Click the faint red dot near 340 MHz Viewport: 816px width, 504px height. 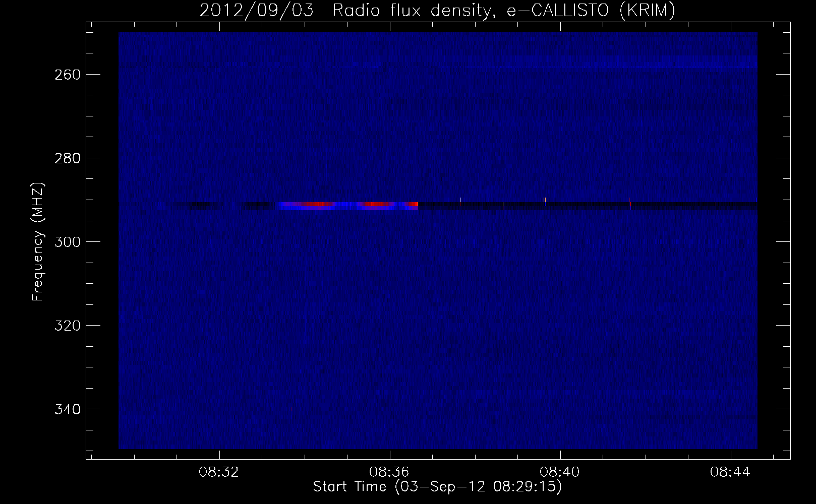[292, 409]
